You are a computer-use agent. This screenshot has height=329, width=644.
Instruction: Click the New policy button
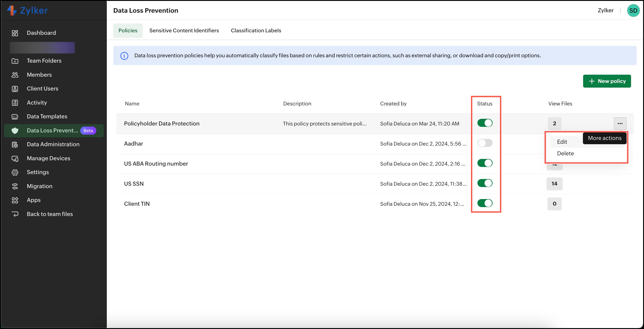click(607, 81)
